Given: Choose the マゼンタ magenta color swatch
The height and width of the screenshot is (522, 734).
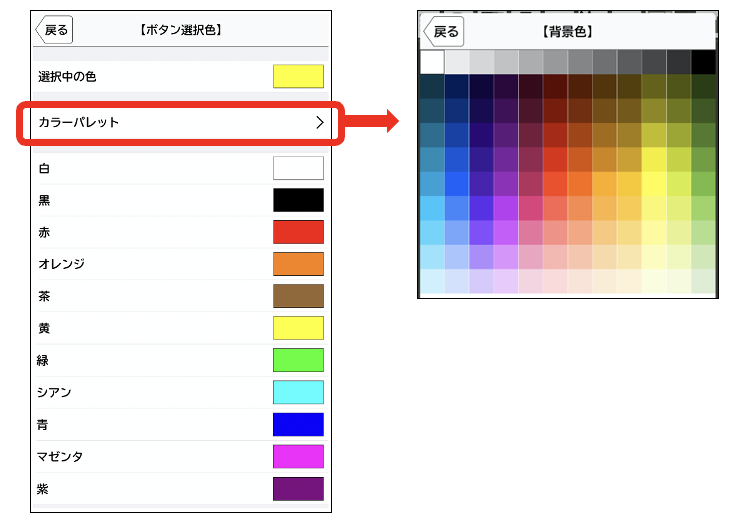Looking at the screenshot, I should click(298, 457).
